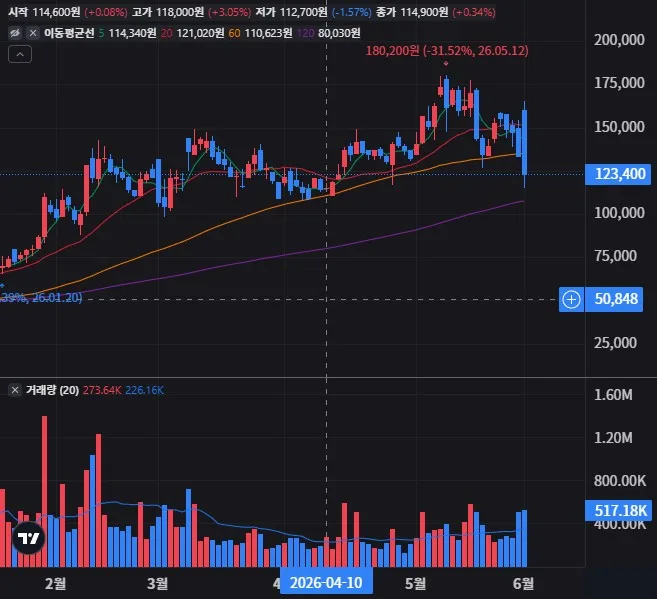Viewport: 657px width, 599px height.
Task: Click the 3월 time axis label
Action: tap(158, 583)
